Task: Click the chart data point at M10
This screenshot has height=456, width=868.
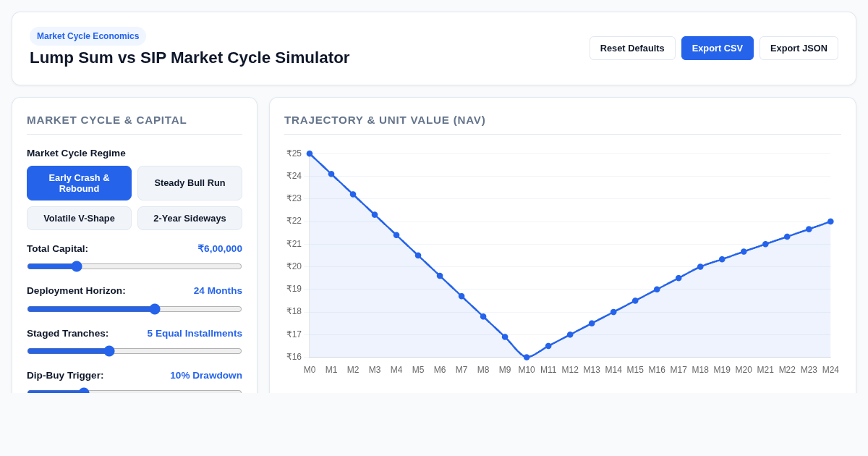Action: pos(527,357)
